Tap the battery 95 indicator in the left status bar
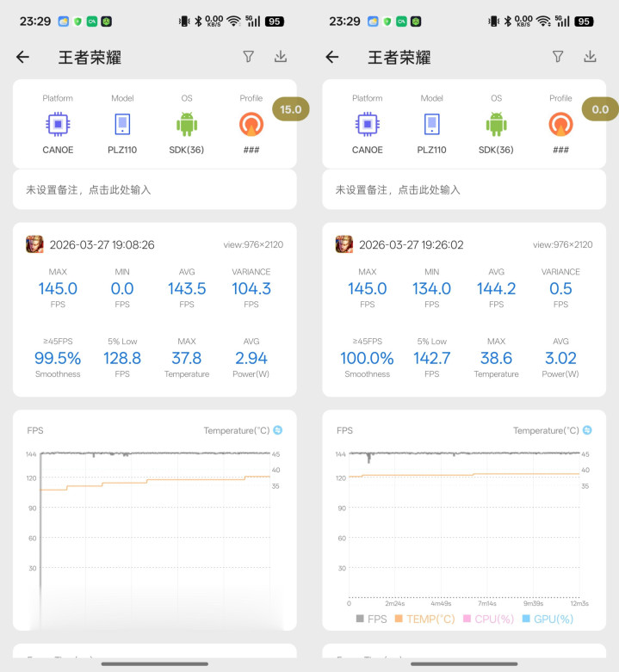 (275, 22)
